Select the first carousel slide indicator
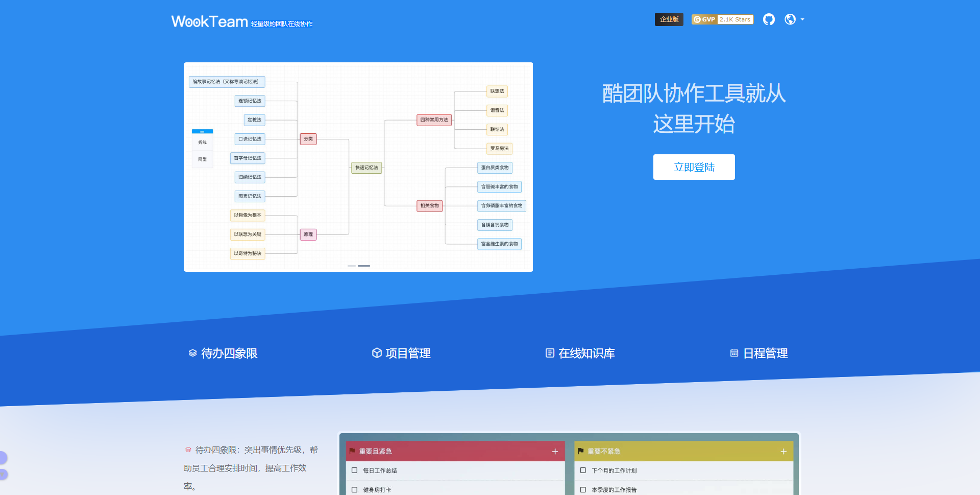The height and width of the screenshot is (495, 980). 352,266
